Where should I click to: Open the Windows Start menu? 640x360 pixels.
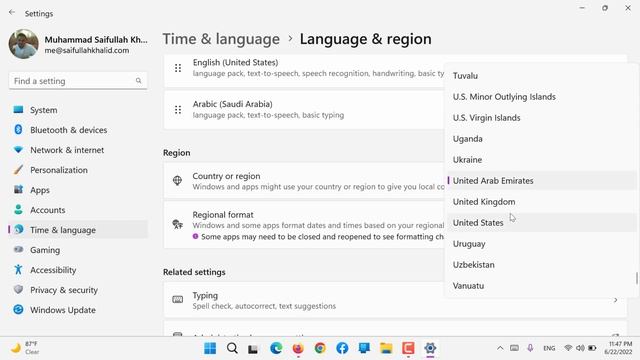pos(210,348)
